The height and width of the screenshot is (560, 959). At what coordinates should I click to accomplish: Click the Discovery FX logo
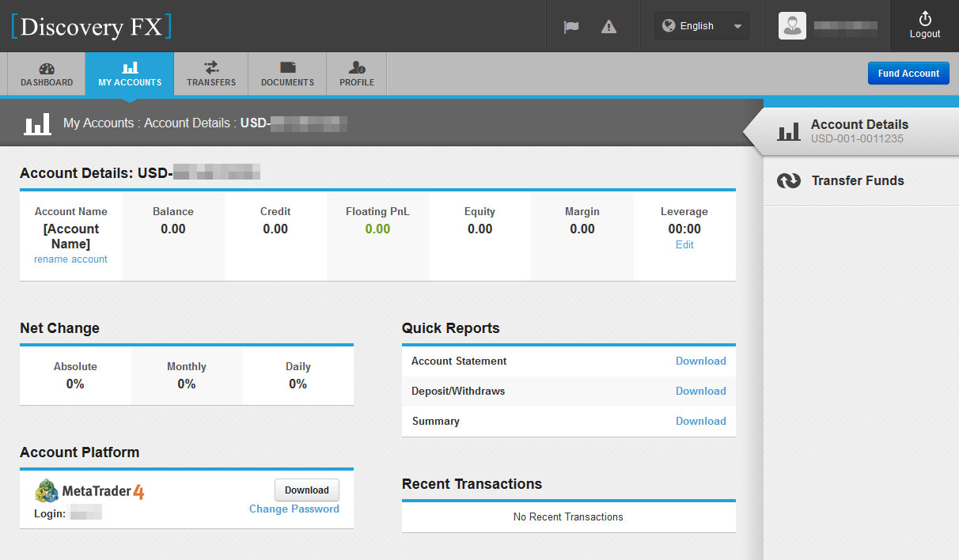(x=91, y=26)
